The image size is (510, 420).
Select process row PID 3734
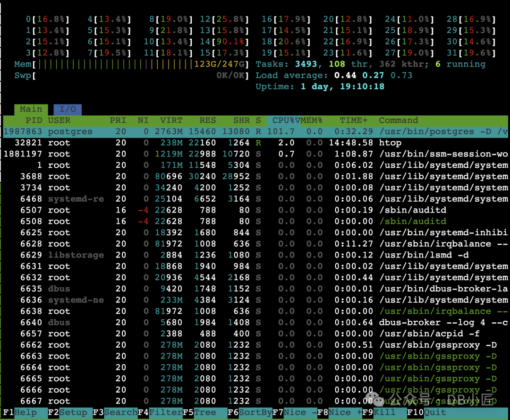(x=255, y=188)
